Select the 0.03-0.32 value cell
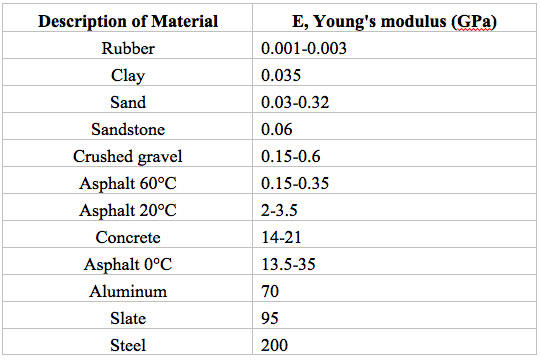Screen dimensions: 540x360 point(394,99)
